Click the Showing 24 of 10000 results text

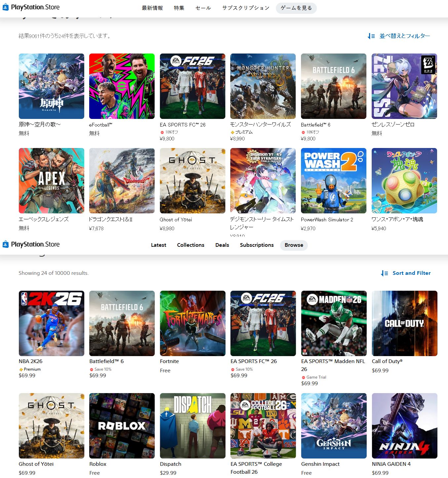tap(54, 273)
